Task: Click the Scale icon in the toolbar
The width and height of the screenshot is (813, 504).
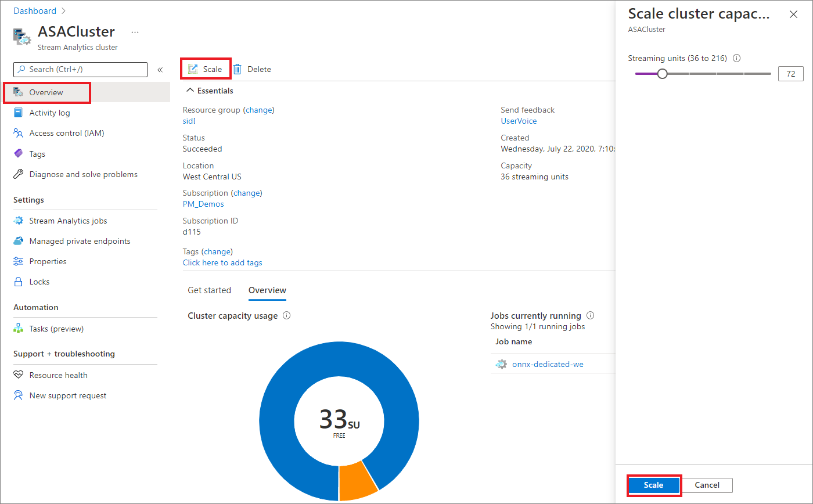Action: 193,69
